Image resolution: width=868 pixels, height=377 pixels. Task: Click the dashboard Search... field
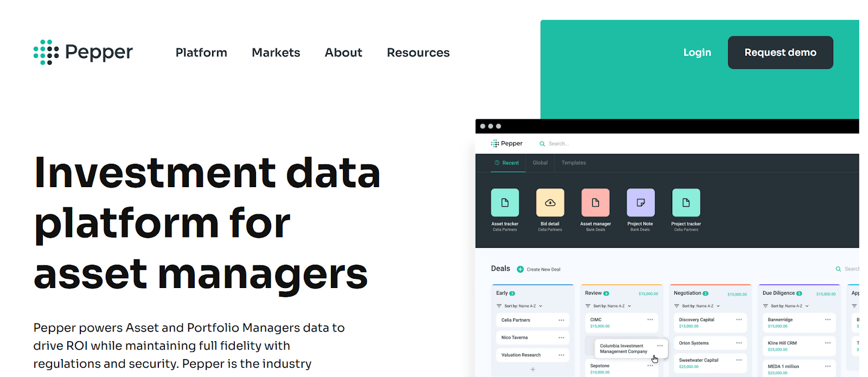pos(559,144)
